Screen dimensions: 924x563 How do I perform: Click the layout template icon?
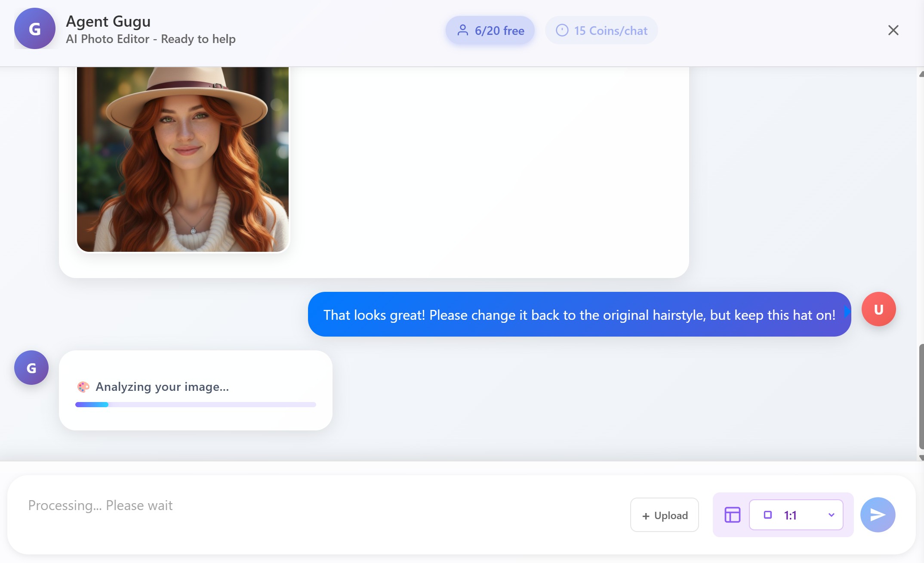coord(732,515)
